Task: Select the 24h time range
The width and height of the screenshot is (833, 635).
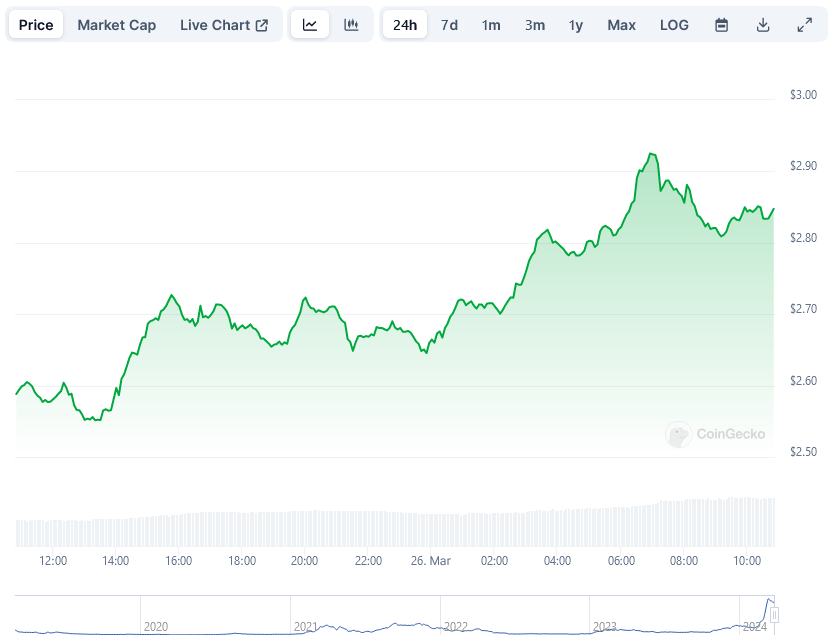Action: [405, 25]
